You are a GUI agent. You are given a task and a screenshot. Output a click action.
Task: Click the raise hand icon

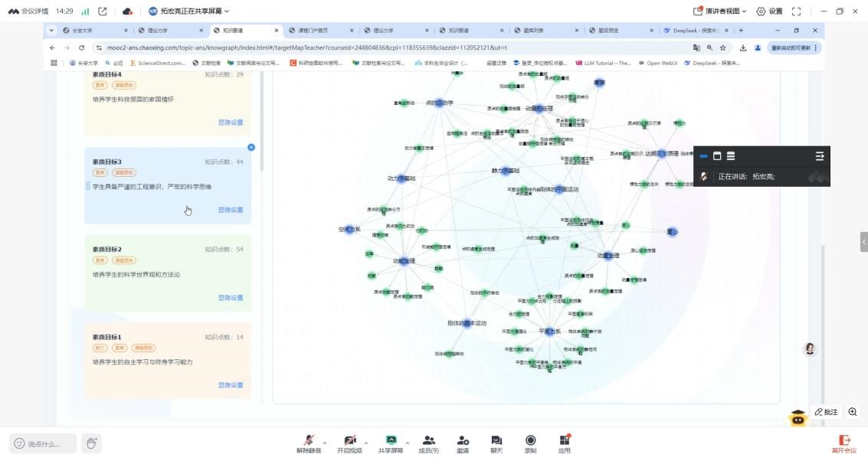coord(91,443)
